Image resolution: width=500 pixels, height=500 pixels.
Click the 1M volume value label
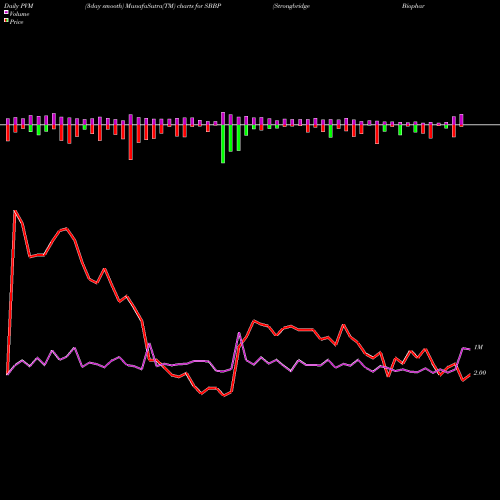pyautogui.click(x=478, y=347)
